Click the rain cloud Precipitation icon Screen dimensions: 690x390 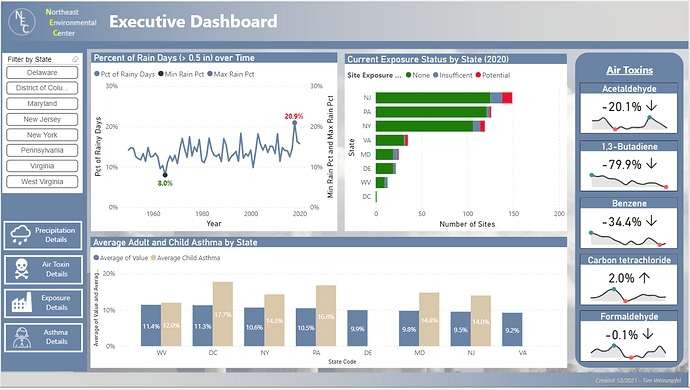pos(20,235)
